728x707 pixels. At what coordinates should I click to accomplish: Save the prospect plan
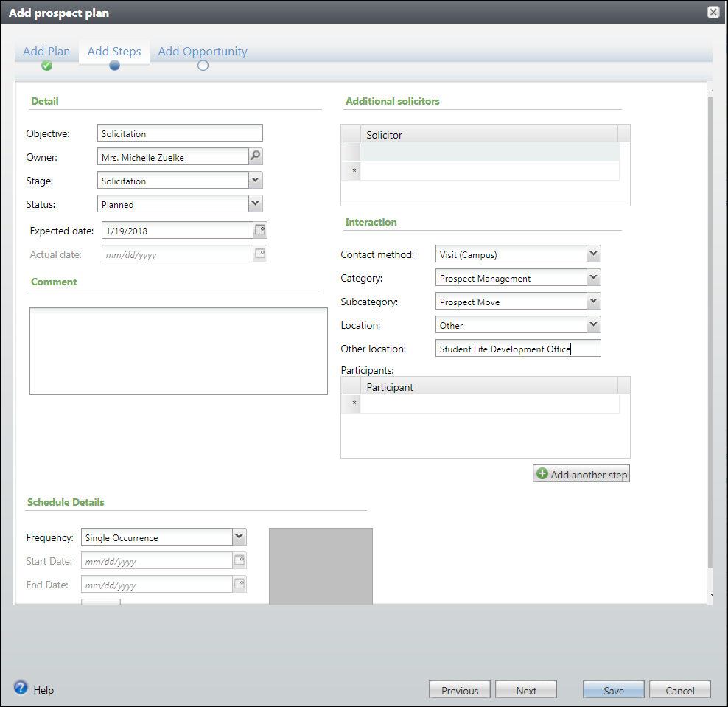point(613,690)
